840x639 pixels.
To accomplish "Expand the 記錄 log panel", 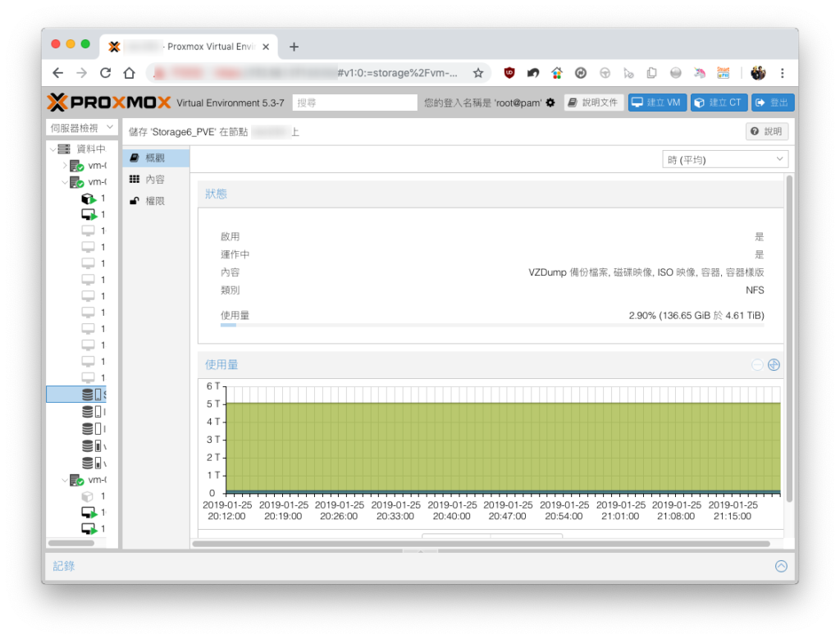I will click(x=781, y=566).
